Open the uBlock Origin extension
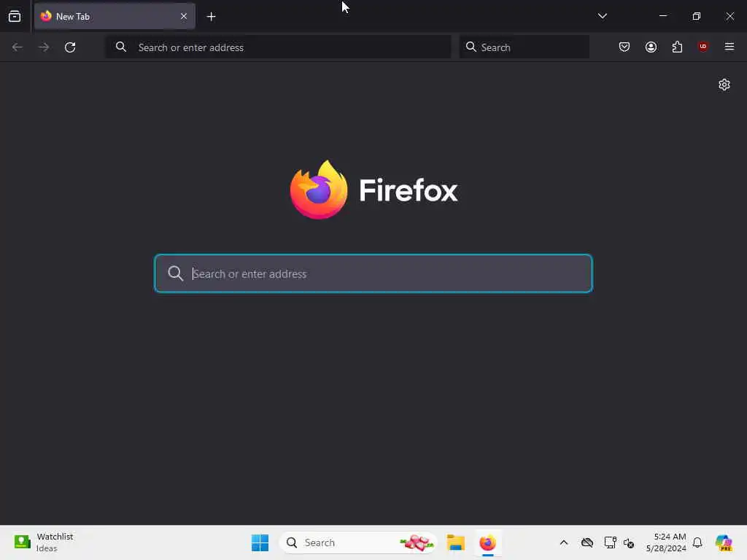This screenshot has width=747, height=560. tap(703, 46)
